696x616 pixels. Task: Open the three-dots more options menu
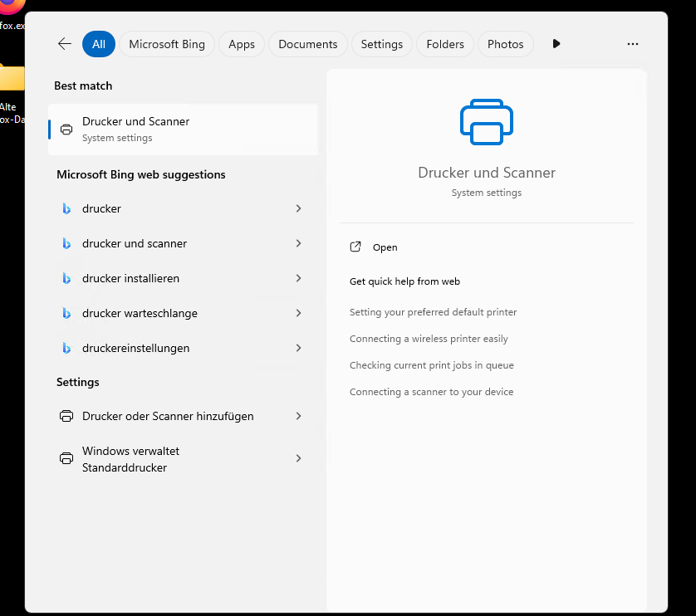click(x=633, y=44)
